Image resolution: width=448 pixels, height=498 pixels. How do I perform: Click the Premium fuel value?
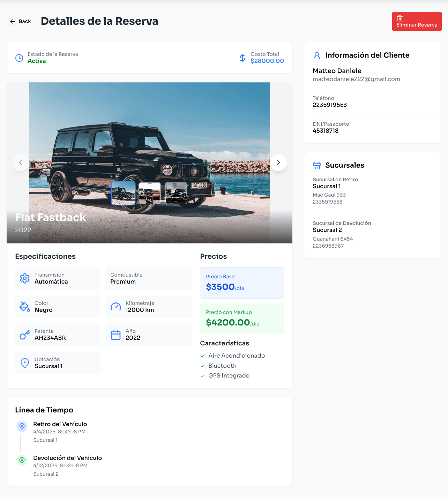coord(123,281)
